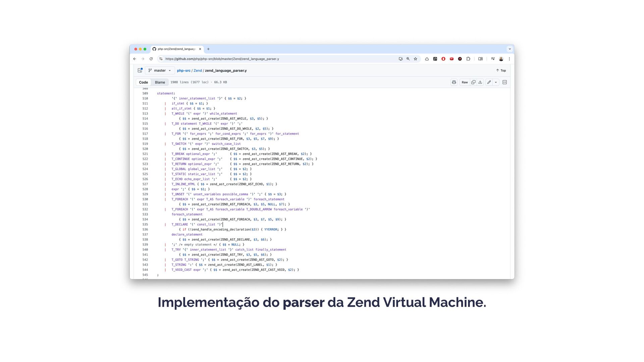
Task: Click zend_handle_encoding_declaration call
Action: (x=221, y=230)
